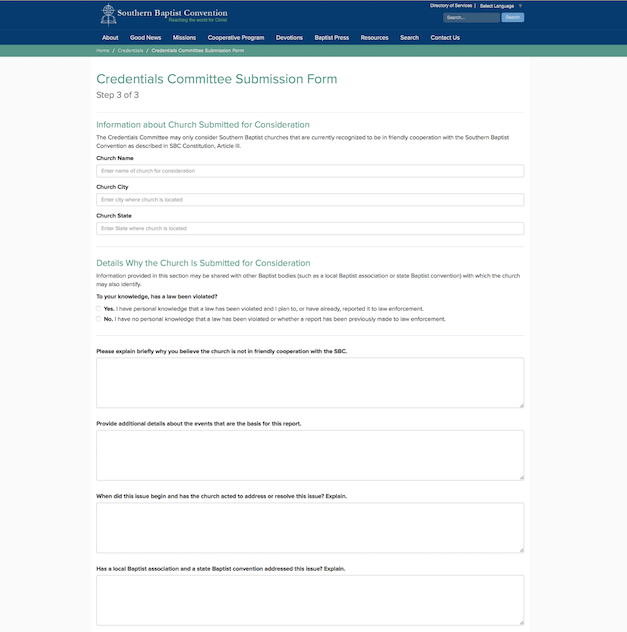Navigate to Credentials breadcrumb link

pos(130,50)
